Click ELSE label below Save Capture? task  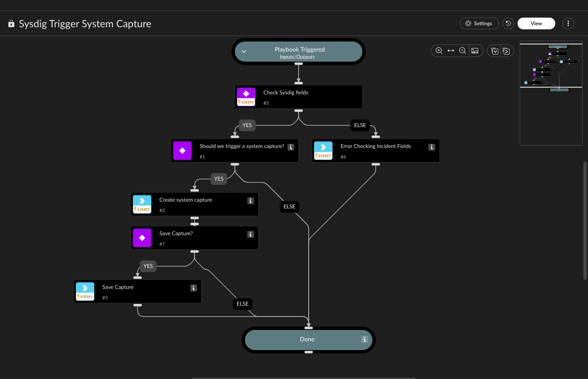coord(242,304)
